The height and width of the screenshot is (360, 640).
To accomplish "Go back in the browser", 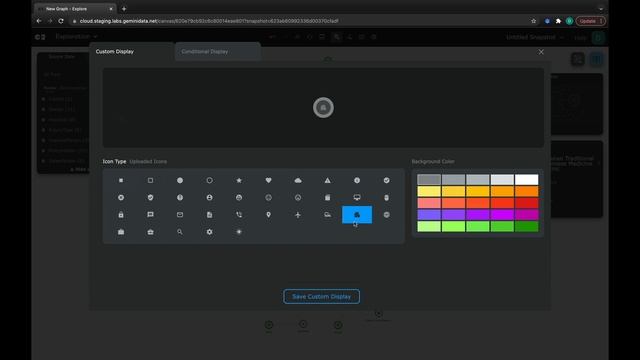I will click(39, 21).
